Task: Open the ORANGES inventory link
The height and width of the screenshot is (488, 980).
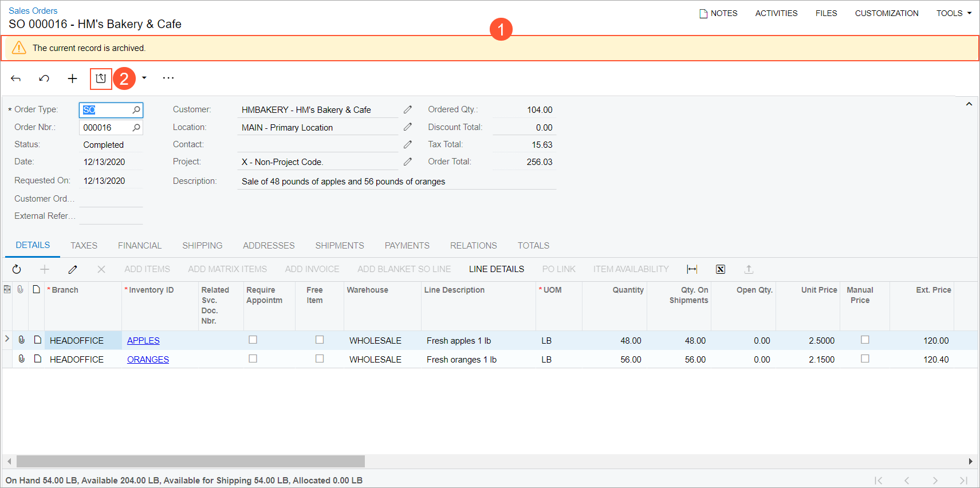Action: 148,359
